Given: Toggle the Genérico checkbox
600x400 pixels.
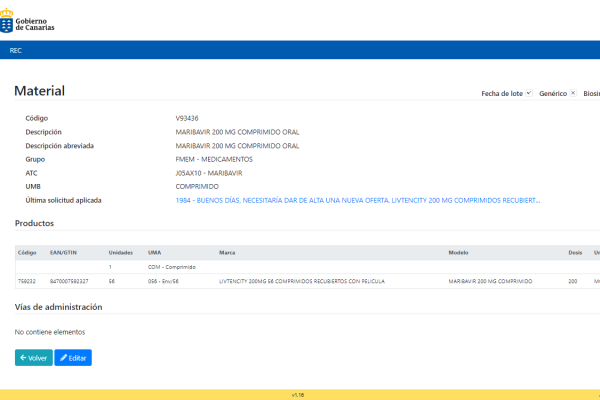Looking at the screenshot, I should click(x=573, y=93).
